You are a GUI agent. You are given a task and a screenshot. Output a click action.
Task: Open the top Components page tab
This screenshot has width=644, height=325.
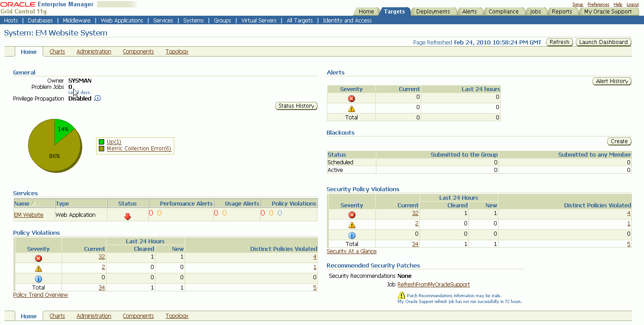pos(138,52)
